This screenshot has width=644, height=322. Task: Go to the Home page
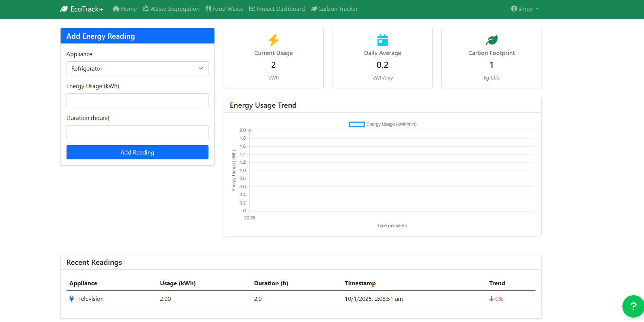coord(125,9)
